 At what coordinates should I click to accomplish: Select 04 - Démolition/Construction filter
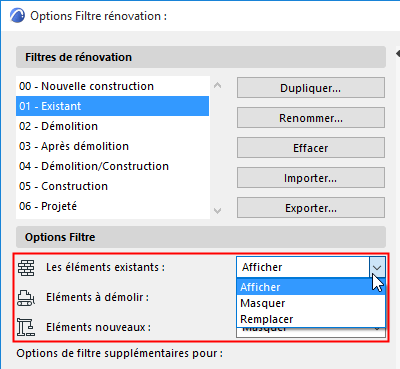113,166
